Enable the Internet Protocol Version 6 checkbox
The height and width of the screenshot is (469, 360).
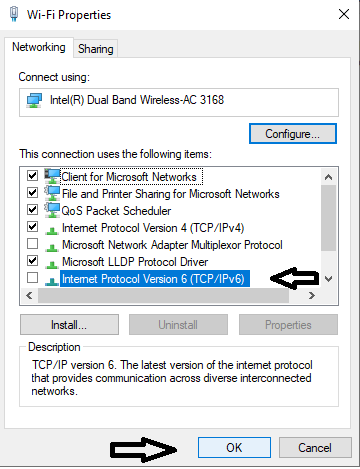pos(32,277)
